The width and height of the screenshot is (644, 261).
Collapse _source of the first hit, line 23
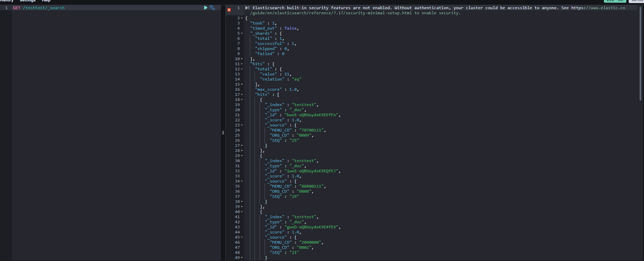pyautogui.click(x=242, y=125)
